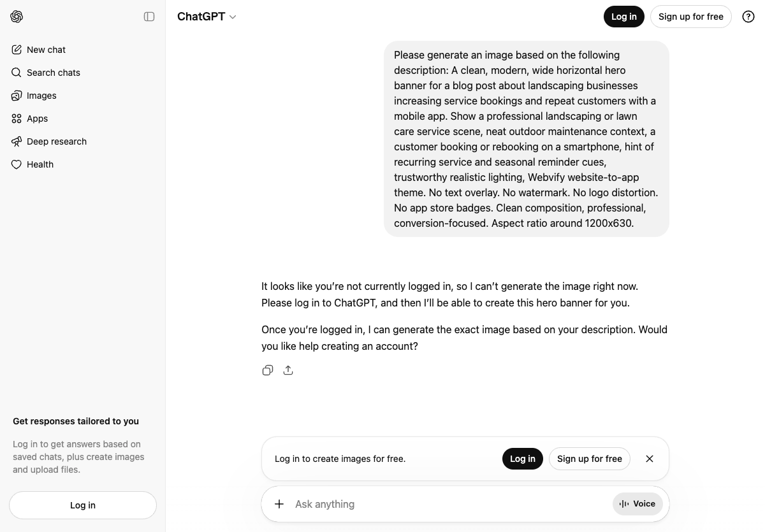Start a New chat
Viewport: 765px width, 532px height.
pyautogui.click(x=46, y=50)
